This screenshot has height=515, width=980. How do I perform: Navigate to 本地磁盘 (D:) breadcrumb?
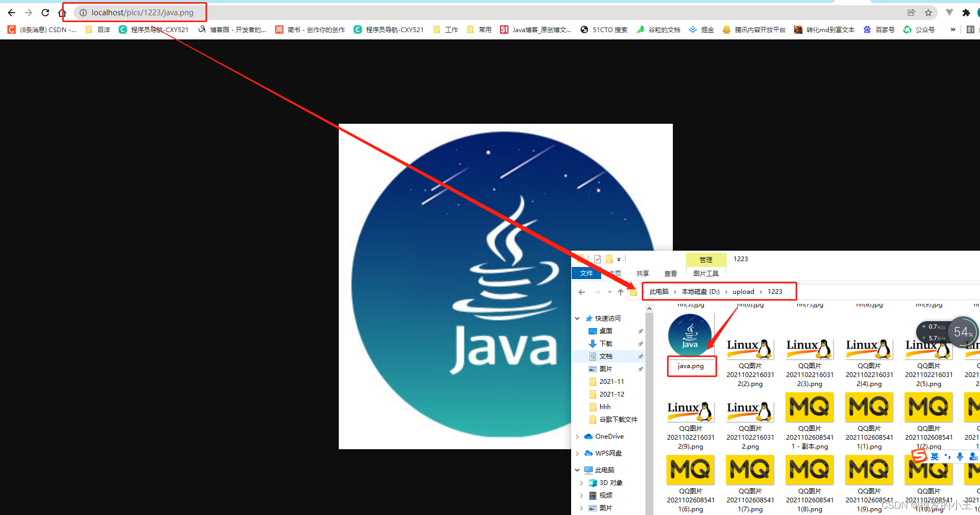[x=700, y=292]
